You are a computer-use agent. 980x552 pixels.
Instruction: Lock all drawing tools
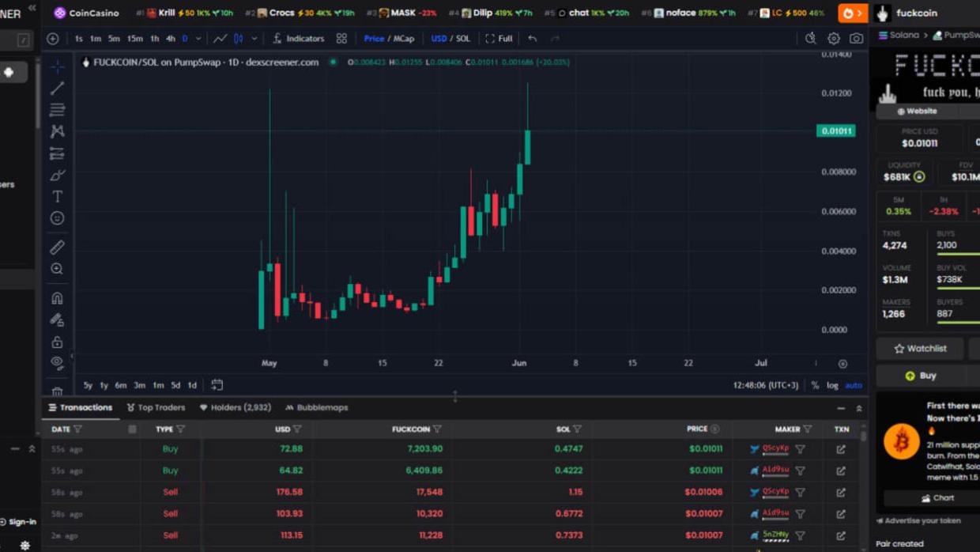(x=57, y=342)
